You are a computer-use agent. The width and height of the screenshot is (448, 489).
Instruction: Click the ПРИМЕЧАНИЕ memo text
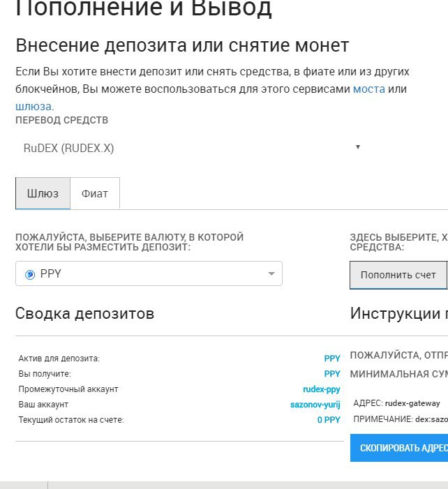pos(401,419)
